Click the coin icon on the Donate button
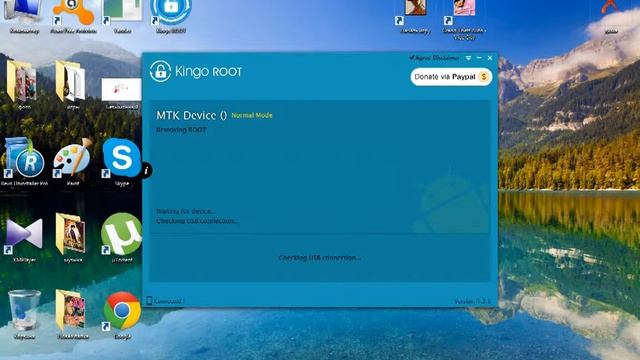Screen dimensions: 640x360 pos(484,77)
